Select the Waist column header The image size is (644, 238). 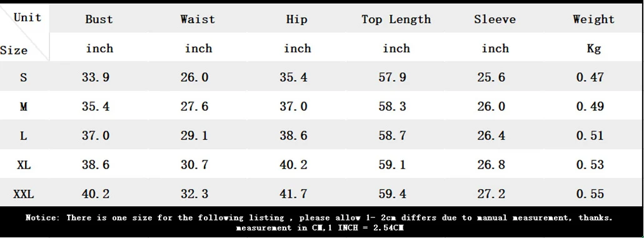click(198, 19)
